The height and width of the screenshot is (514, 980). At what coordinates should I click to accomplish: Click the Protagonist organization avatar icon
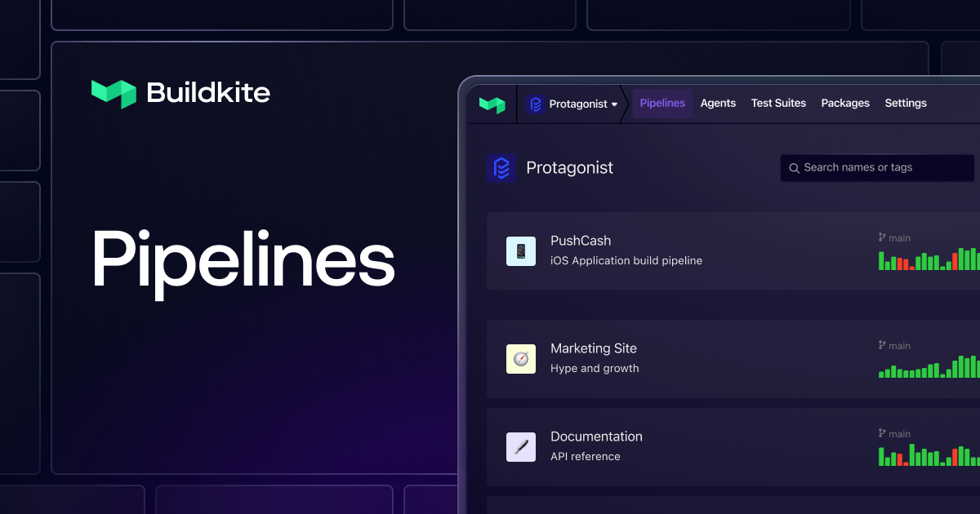pos(535,104)
